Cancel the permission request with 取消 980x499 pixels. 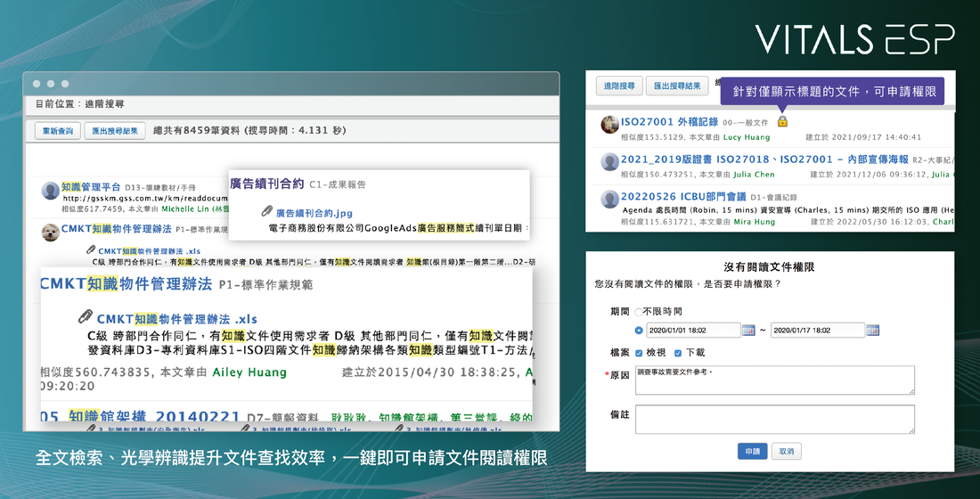click(787, 451)
